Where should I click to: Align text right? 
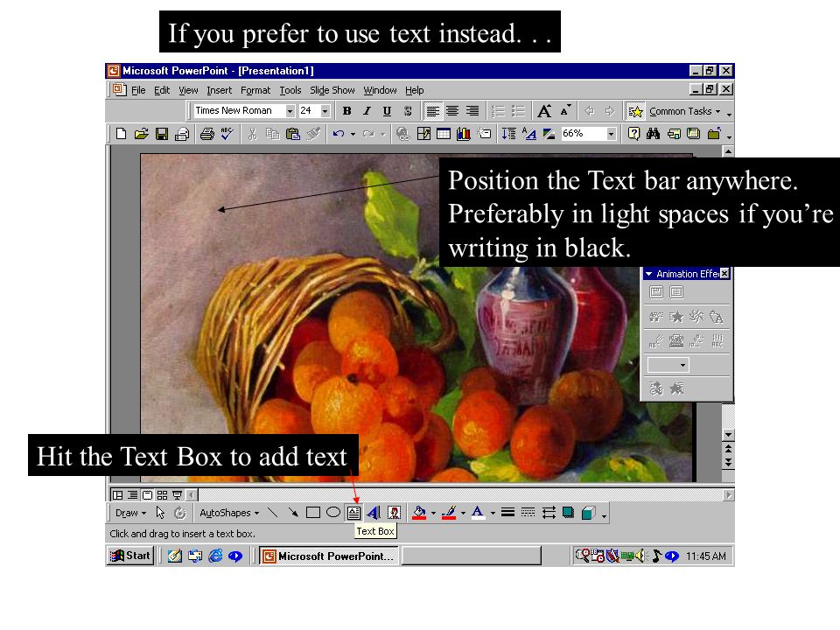[x=472, y=111]
